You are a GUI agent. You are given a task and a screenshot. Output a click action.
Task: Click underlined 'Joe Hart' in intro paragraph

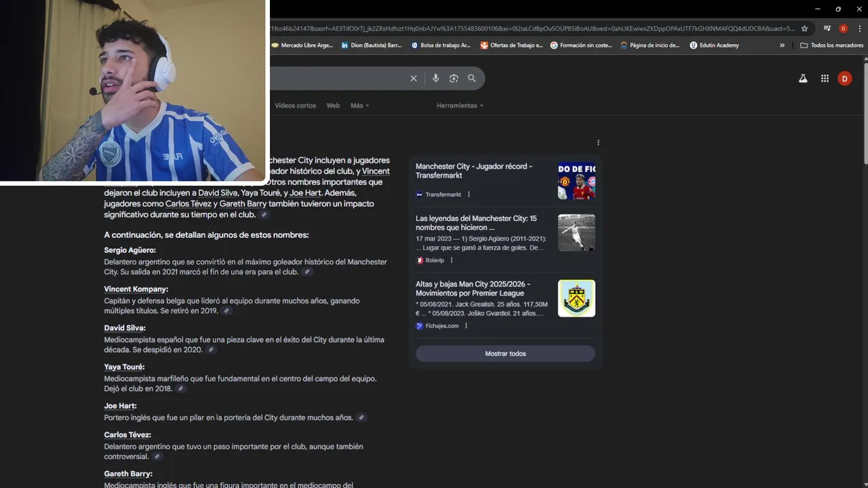306,193
